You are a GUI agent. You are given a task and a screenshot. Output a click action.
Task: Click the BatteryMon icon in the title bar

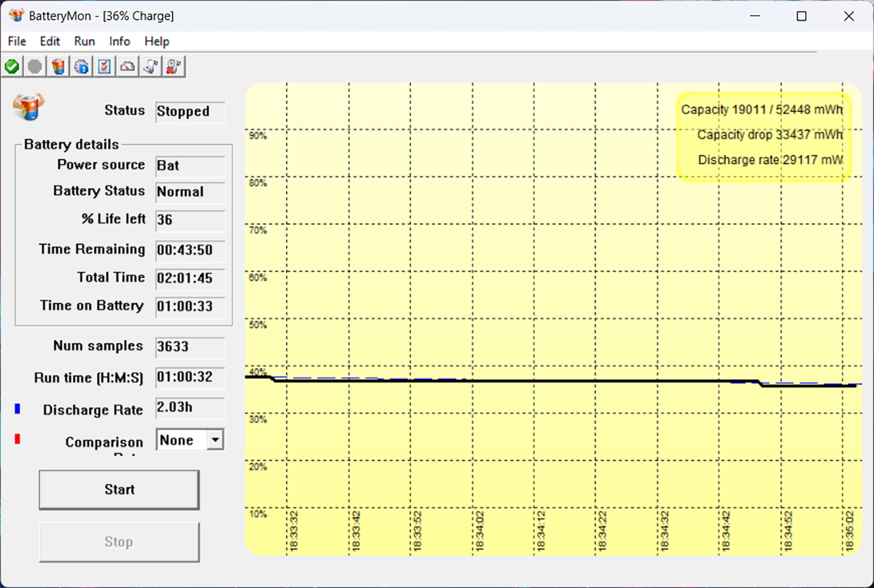[16, 16]
